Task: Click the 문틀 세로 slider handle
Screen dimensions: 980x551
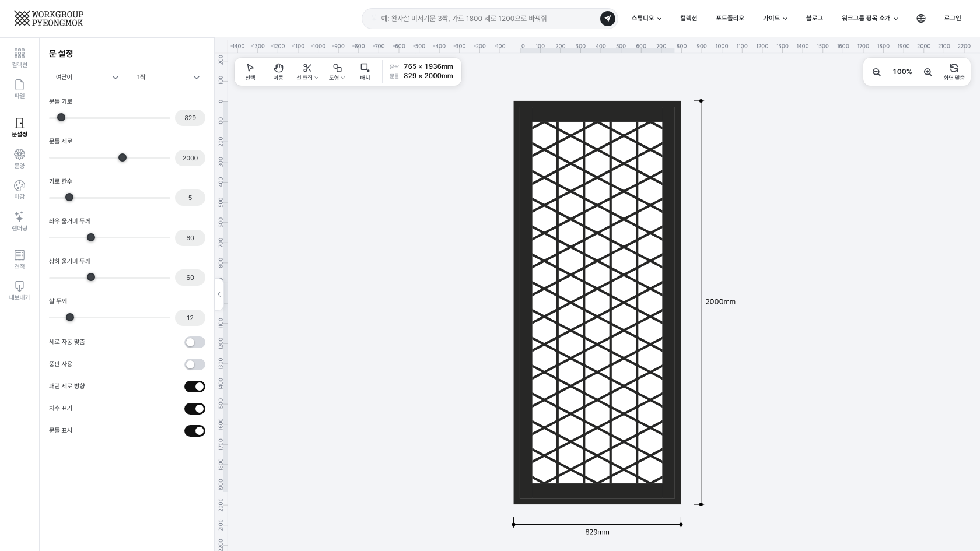Action: 123,157
